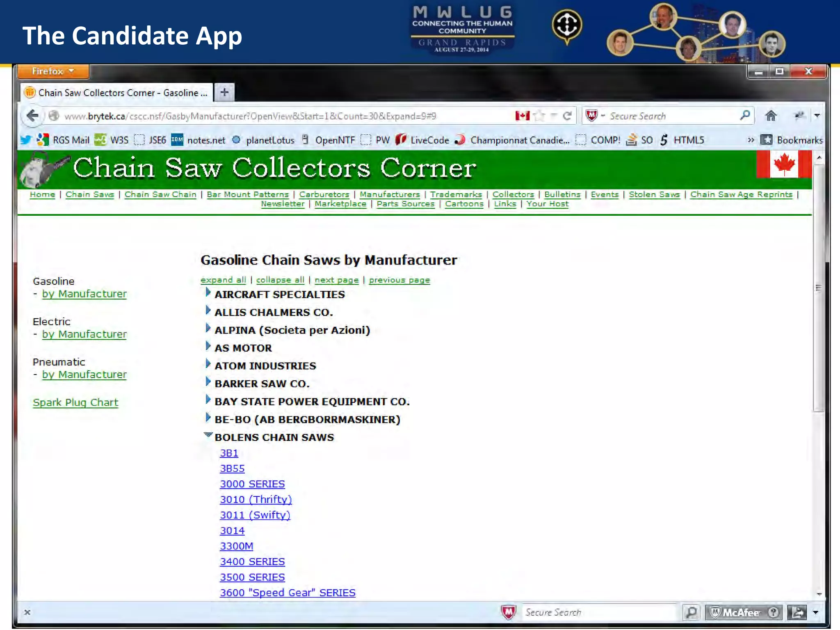Image resolution: width=840 pixels, height=630 pixels.
Task: Open the 3300M model link
Action: [237, 546]
